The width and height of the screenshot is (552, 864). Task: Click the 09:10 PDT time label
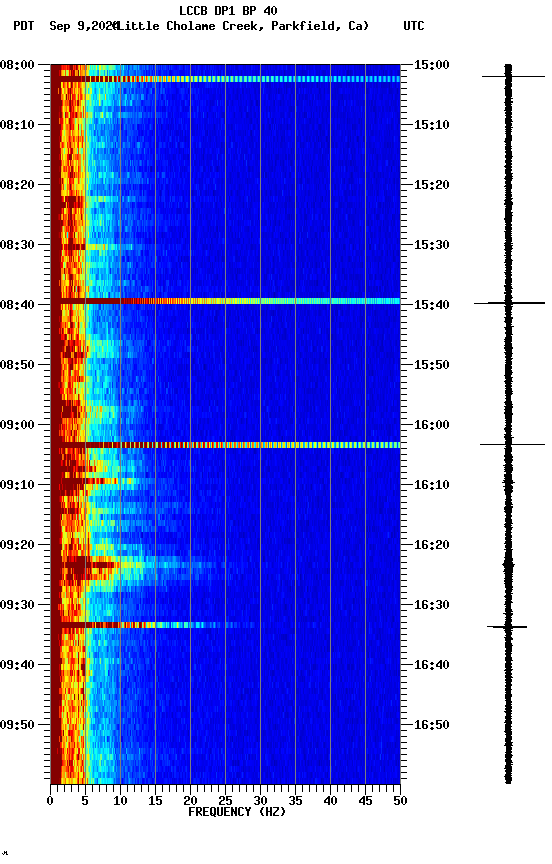click(x=17, y=485)
